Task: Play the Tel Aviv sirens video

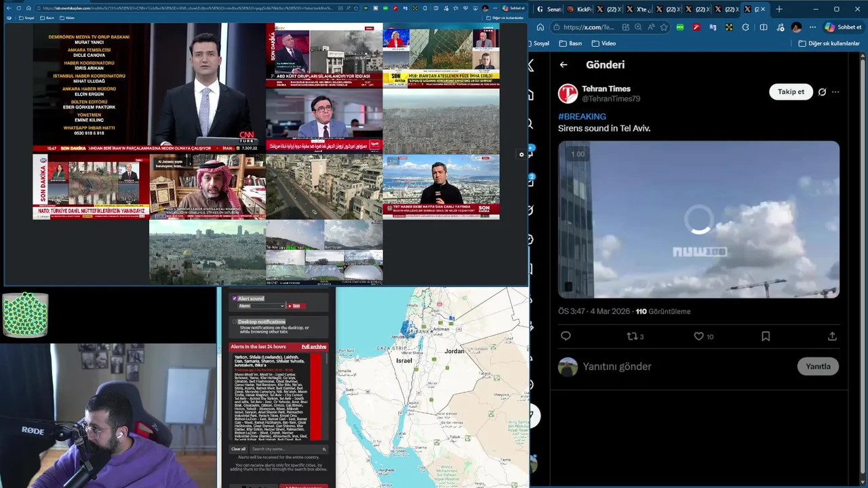Action: 698,220
